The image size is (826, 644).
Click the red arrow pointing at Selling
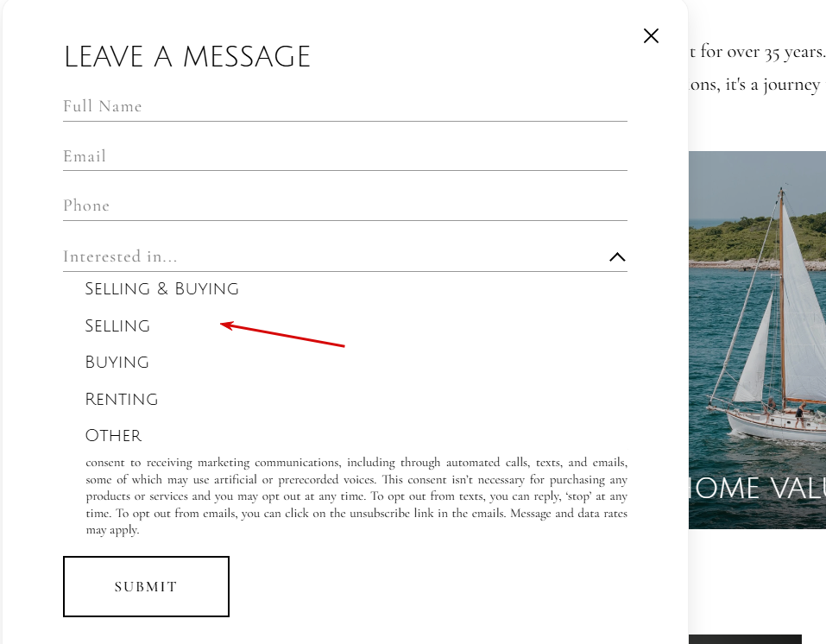pos(282,334)
